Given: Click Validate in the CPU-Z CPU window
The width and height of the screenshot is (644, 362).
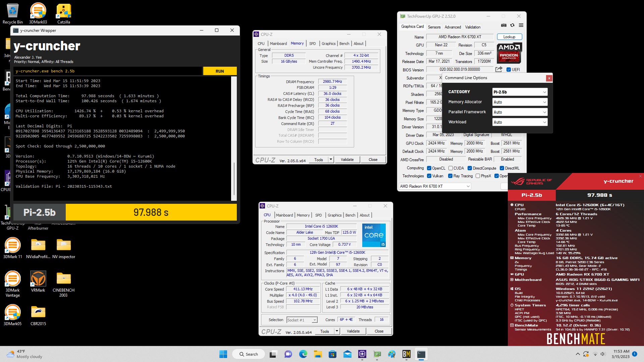Looking at the screenshot, I should pyautogui.click(x=353, y=331).
